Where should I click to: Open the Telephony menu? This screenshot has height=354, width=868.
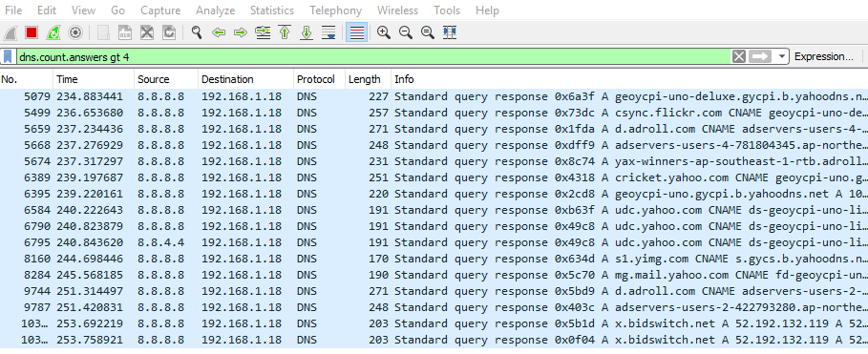click(335, 10)
